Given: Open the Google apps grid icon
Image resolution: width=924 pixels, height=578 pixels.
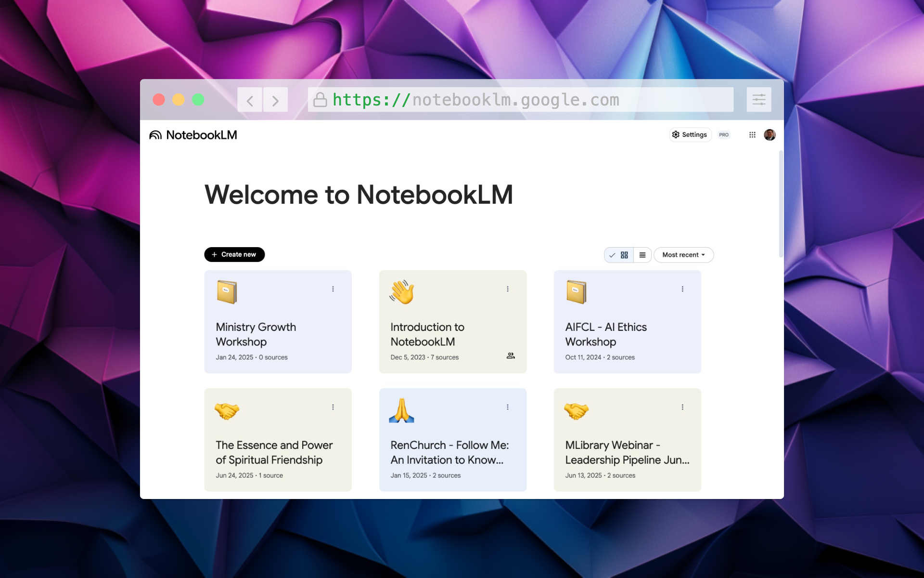Looking at the screenshot, I should 752,135.
